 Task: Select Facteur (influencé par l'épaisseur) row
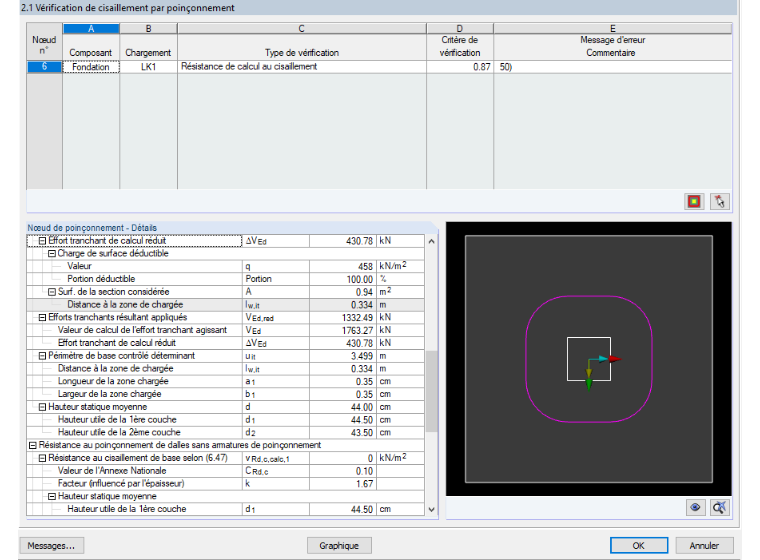(x=225, y=483)
